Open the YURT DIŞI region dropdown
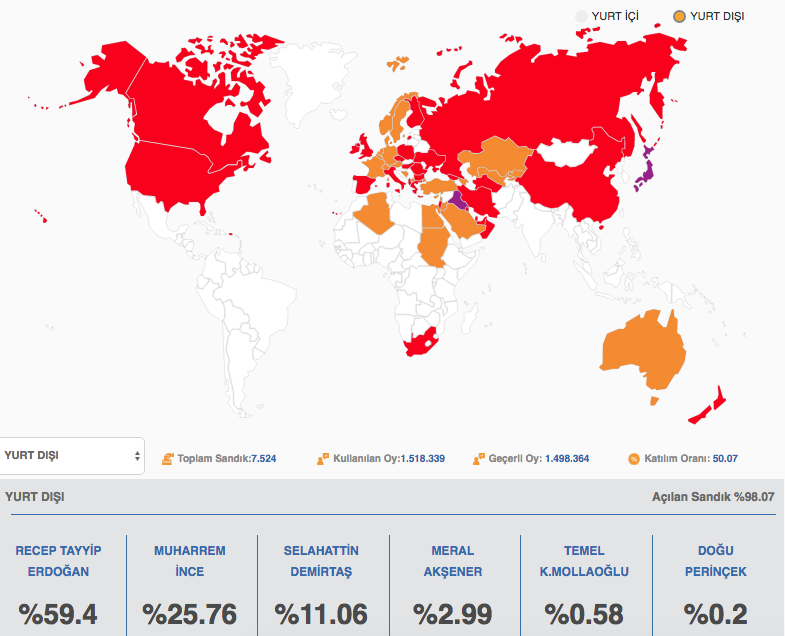 pos(72,456)
